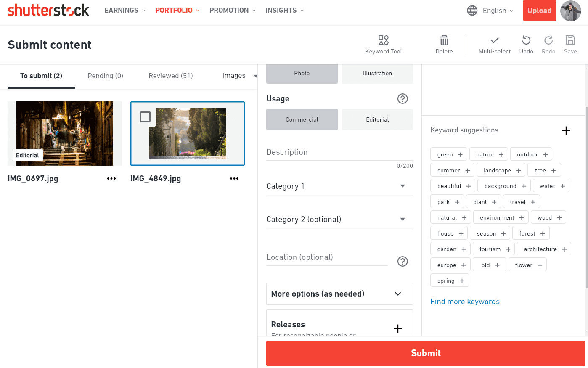Undo the last change
This screenshot has width=588, height=368.
click(x=526, y=45)
